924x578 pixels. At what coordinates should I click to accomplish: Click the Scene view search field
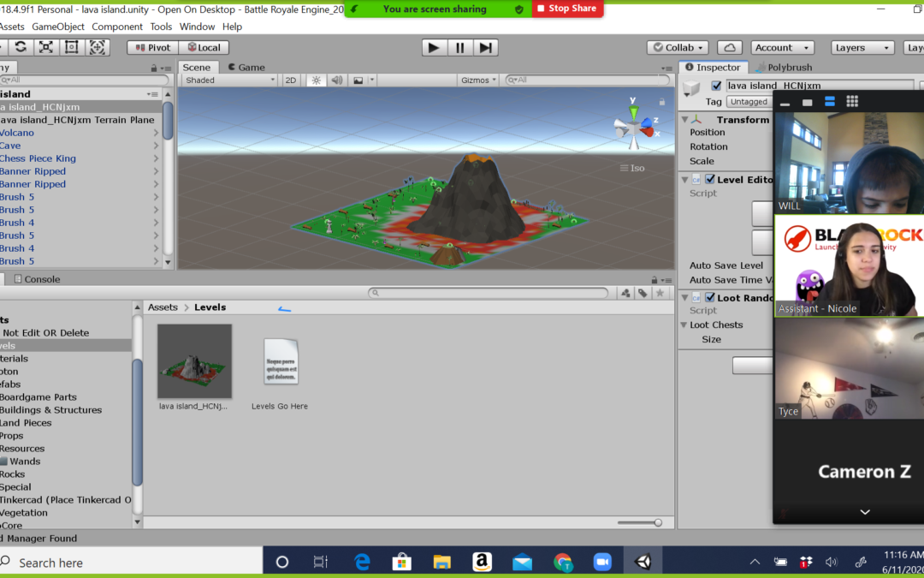pos(588,80)
